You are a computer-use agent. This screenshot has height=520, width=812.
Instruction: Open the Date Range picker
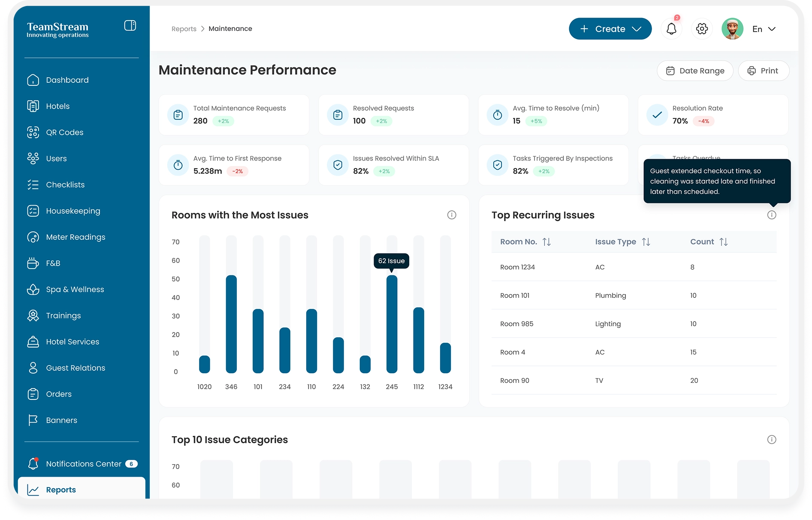(695, 71)
